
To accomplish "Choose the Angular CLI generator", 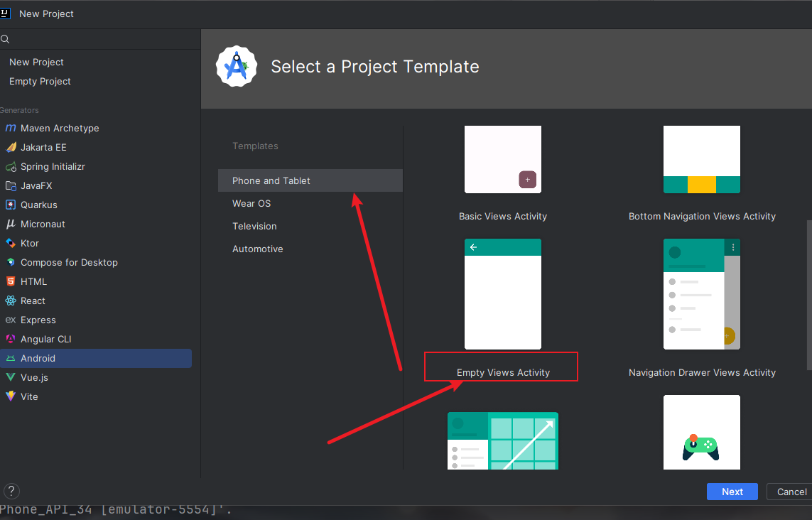I will coord(96,339).
